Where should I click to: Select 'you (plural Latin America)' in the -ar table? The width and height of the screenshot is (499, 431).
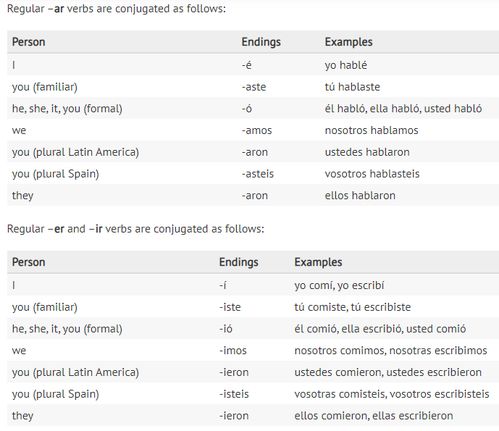point(75,152)
